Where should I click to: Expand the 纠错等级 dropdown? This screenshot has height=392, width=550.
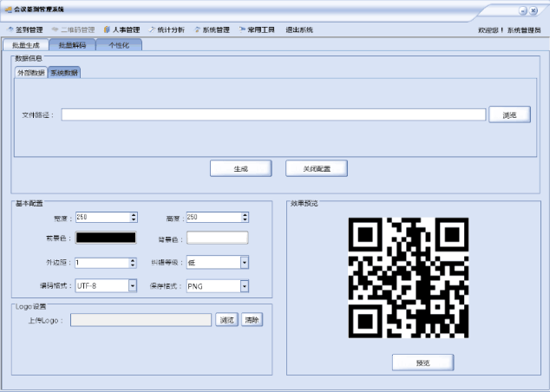[x=245, y=262]
